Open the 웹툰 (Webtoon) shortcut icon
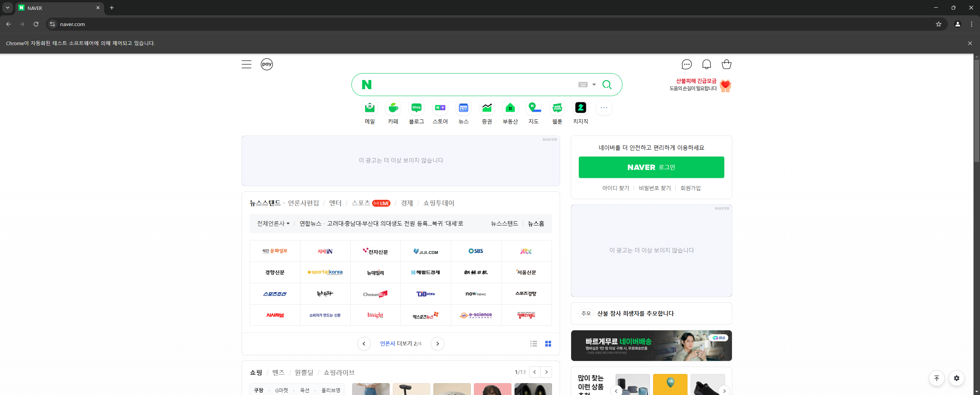 557,108
